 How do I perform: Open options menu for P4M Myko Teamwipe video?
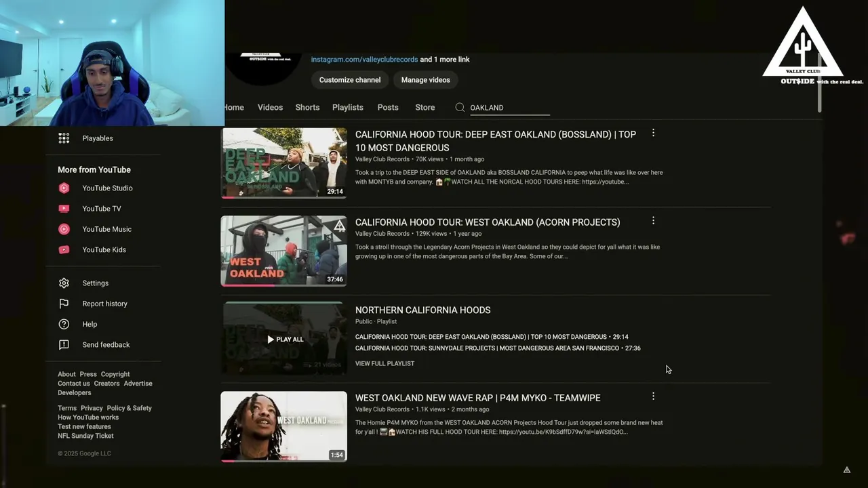653,396
